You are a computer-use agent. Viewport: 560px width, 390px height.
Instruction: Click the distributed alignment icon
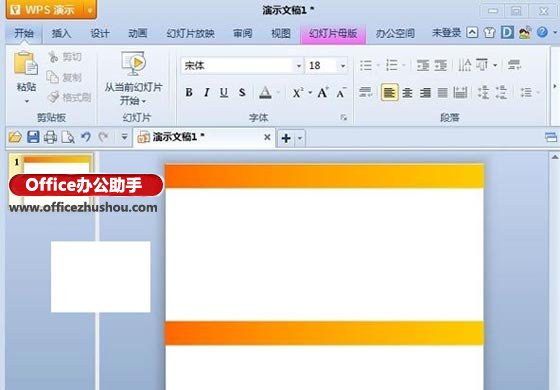pyautogui.click(x=460, y=93)
